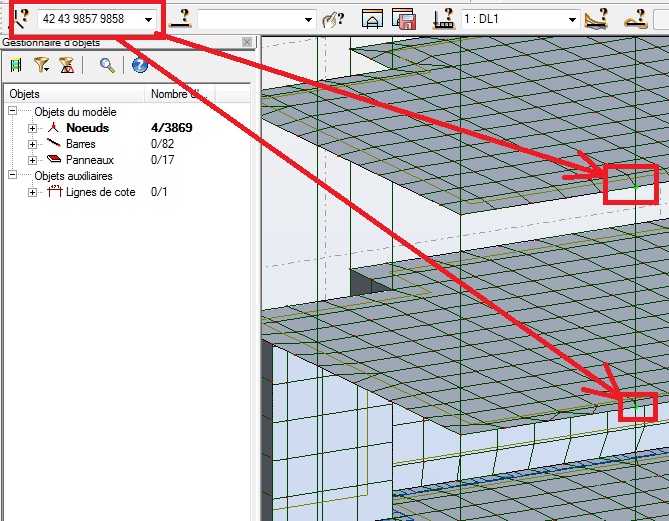This screenshot has height=521, width=669.
Task: Click the bar count "0/82"
Action: point(163,144)
